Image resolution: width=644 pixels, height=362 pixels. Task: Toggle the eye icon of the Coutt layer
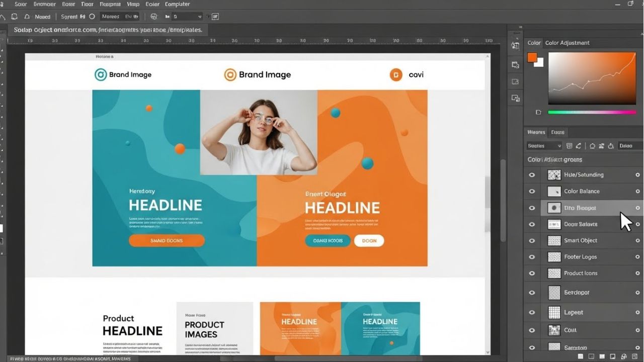[532, 330]
